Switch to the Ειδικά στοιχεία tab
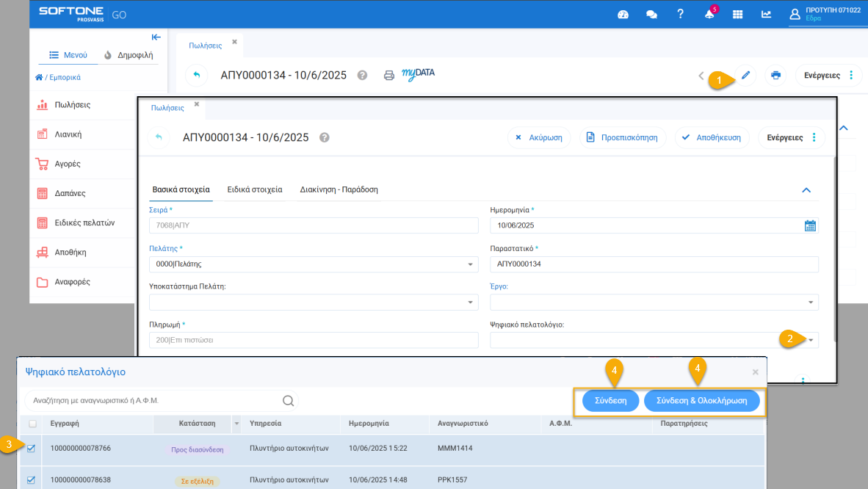The width and height of the screenshot is (868, 489). coord(255,189)
